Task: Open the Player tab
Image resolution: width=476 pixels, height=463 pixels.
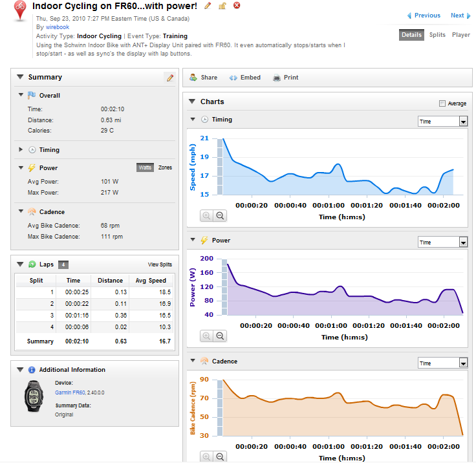Action: click(x=461, y=35)
